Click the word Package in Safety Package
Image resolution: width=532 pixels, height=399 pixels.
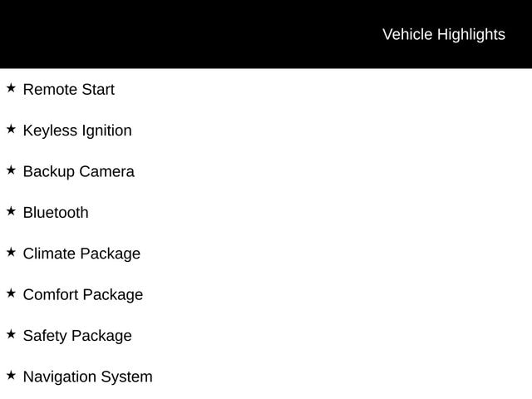[x=101, y=336]
